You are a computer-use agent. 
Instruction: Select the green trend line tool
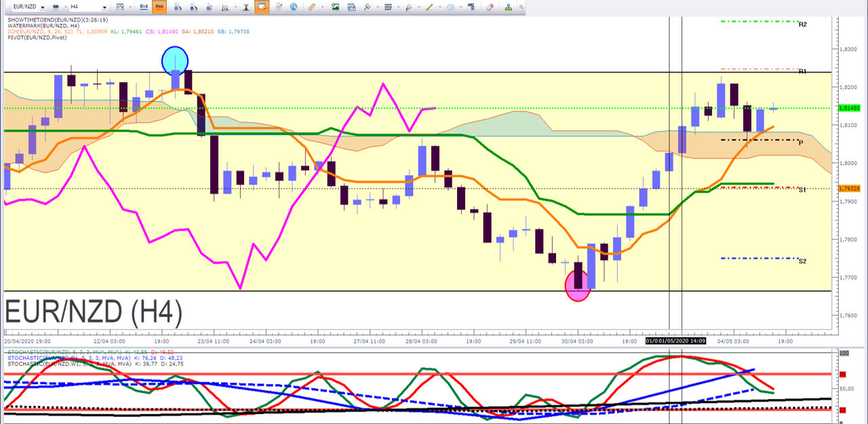click(430, 7)
